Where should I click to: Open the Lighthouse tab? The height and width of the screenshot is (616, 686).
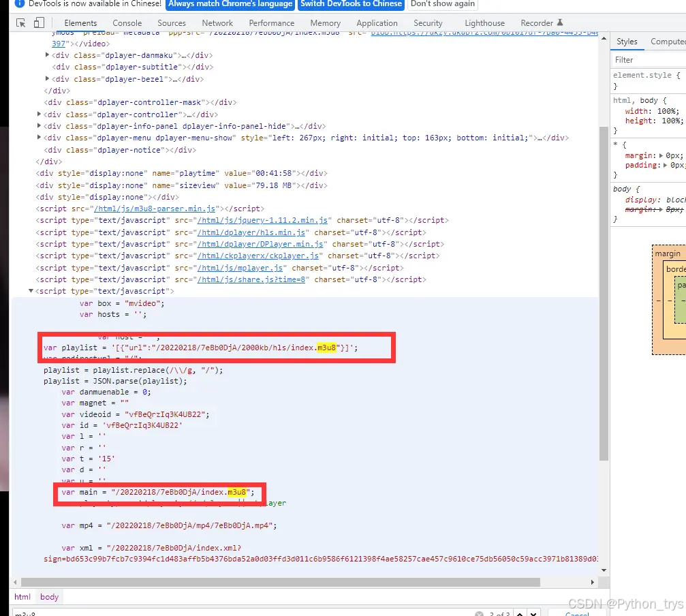[x=485, y=22]
